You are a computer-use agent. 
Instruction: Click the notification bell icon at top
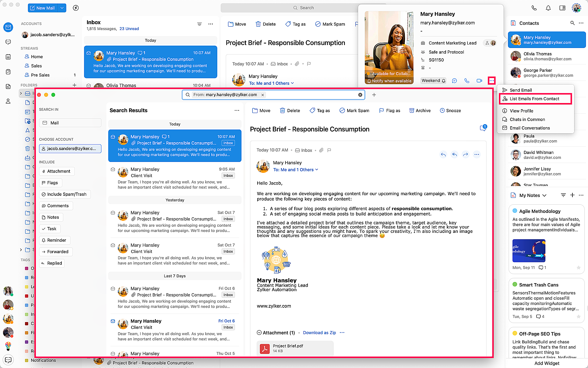tap(548, 8)
